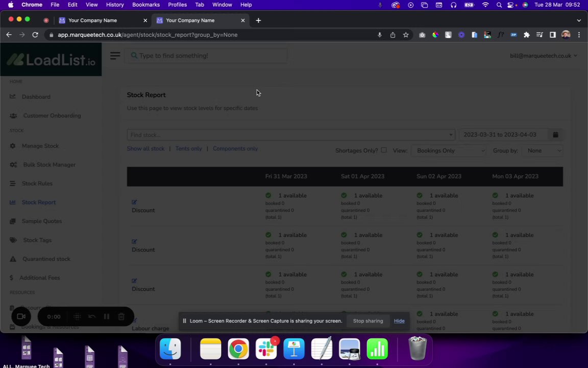
Task: Click Spotlight search icon in menu bar
Action: click(x=499, y=5)
